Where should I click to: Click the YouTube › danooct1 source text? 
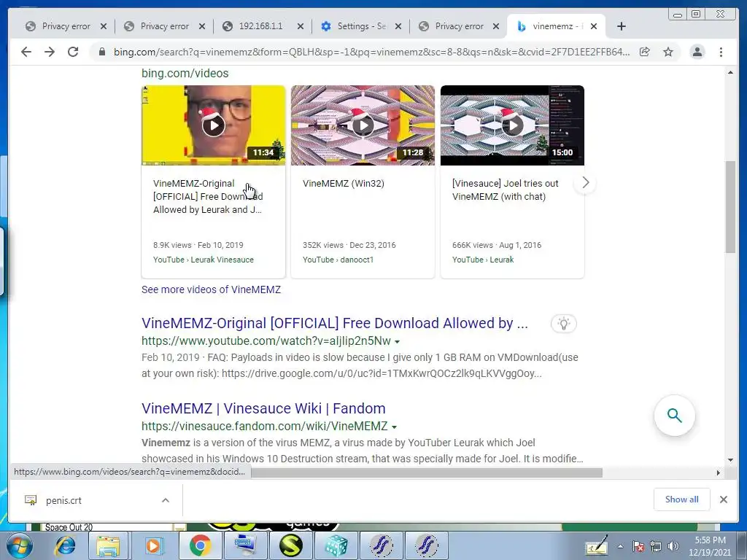338,260
